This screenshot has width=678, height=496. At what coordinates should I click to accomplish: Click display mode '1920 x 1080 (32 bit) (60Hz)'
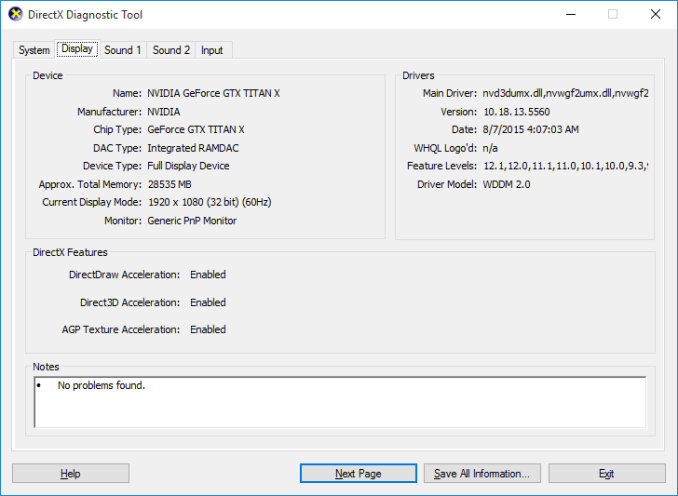tap(210, 202)
